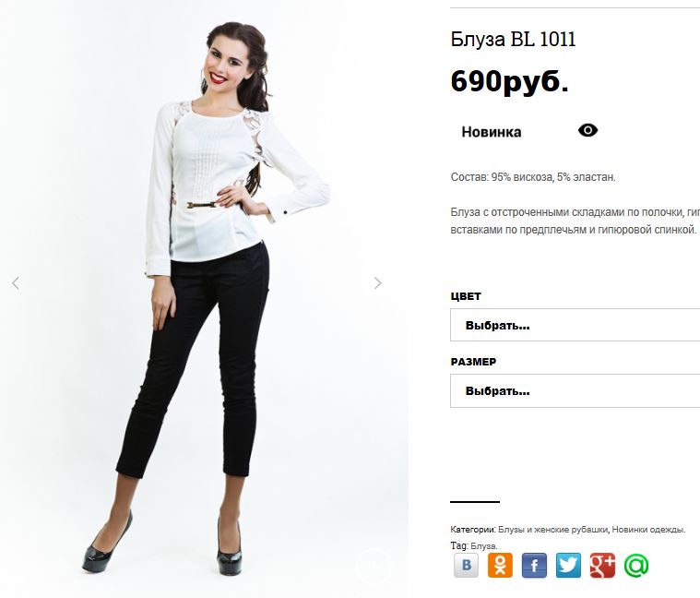This screenshot has height=598, width=700.
Task: Click the black eye quick-view icon
Action: [587, 130]
